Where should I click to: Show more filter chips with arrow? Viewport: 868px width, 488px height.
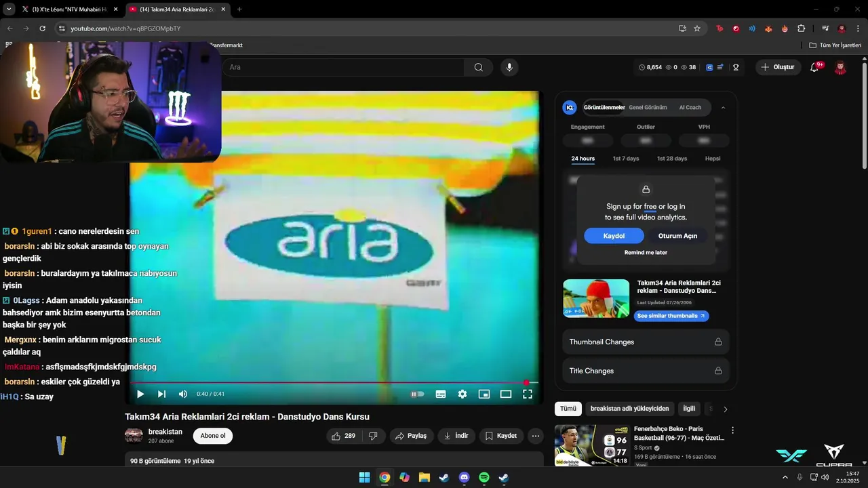click(x=726, y=409)
